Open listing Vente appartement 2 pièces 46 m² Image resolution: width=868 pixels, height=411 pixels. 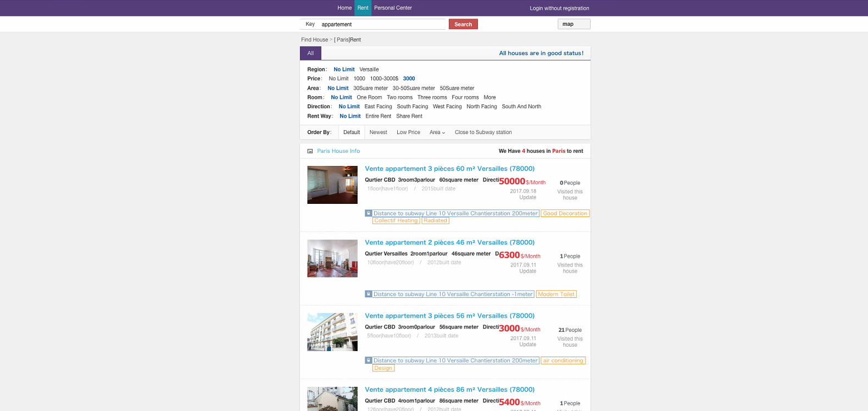tap(449, 242)
